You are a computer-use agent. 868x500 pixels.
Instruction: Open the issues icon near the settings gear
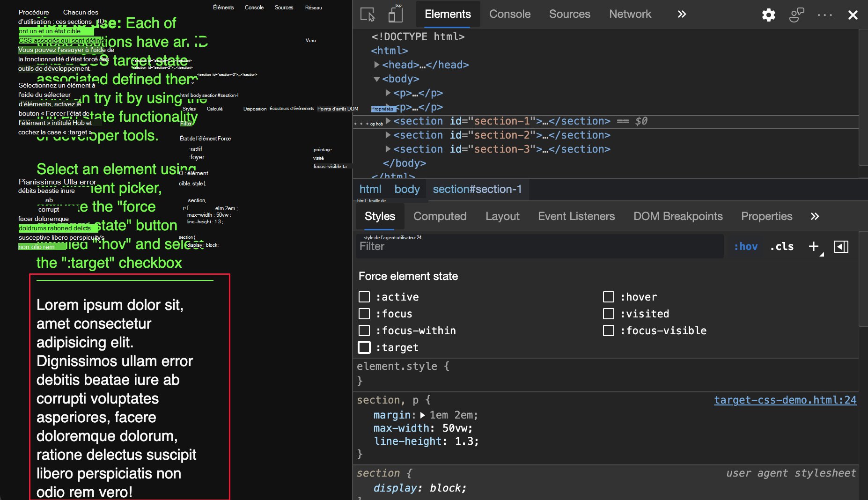coord(796,15)
